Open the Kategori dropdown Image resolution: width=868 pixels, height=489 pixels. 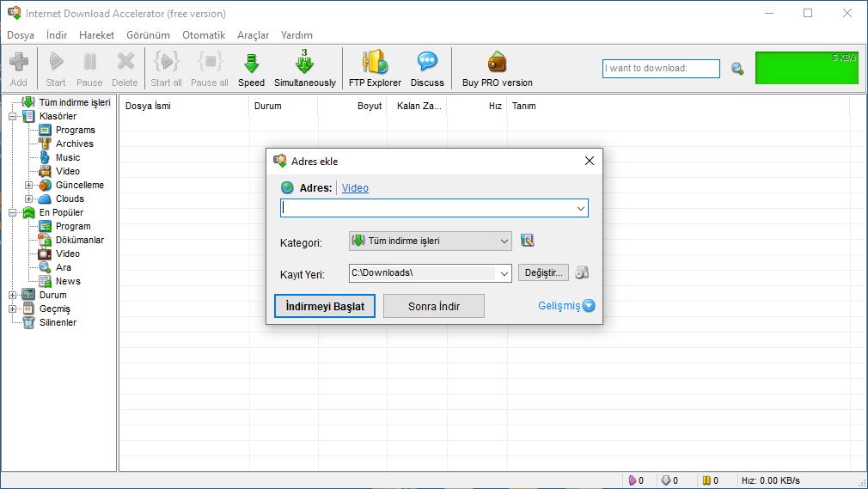[x=430, y=241]
